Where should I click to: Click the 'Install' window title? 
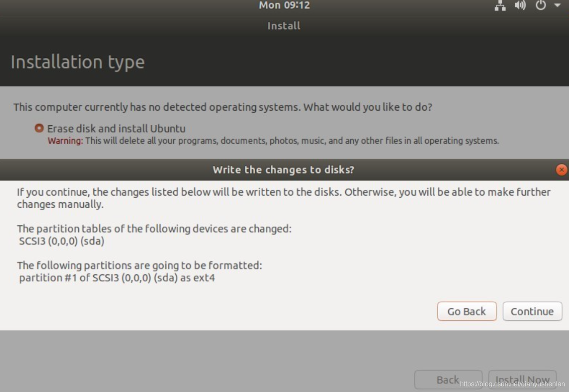tap(284, 26)
